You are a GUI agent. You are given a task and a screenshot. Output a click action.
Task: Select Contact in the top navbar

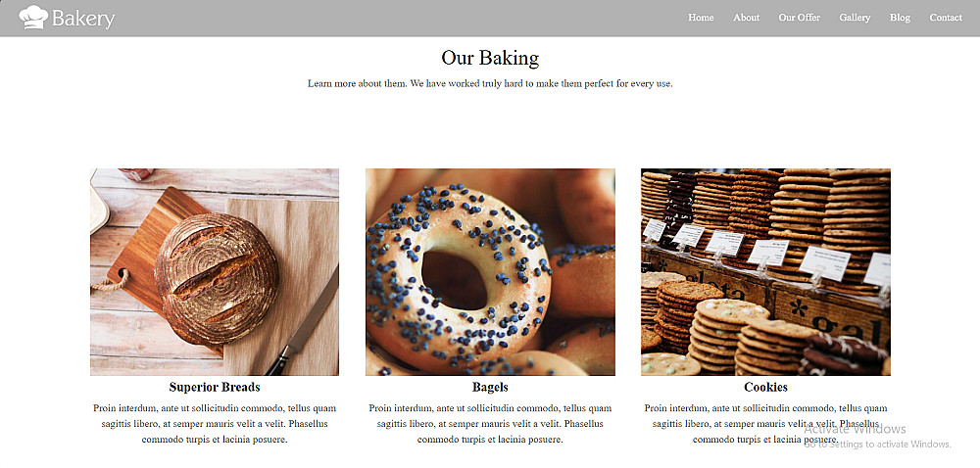946,18
